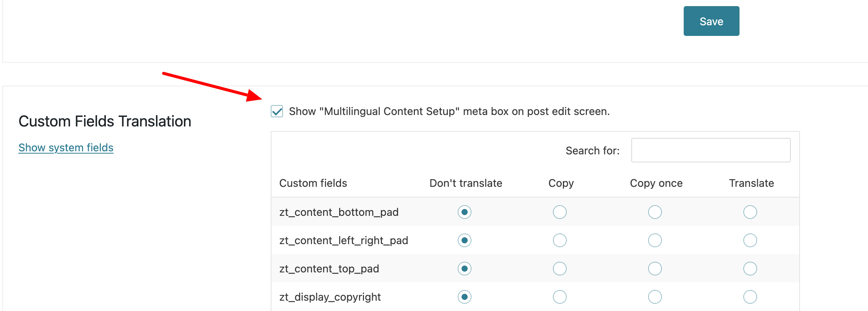Set zt_content_left_right_pad to Translate
The image size is (868, 311).
(750, 240)
